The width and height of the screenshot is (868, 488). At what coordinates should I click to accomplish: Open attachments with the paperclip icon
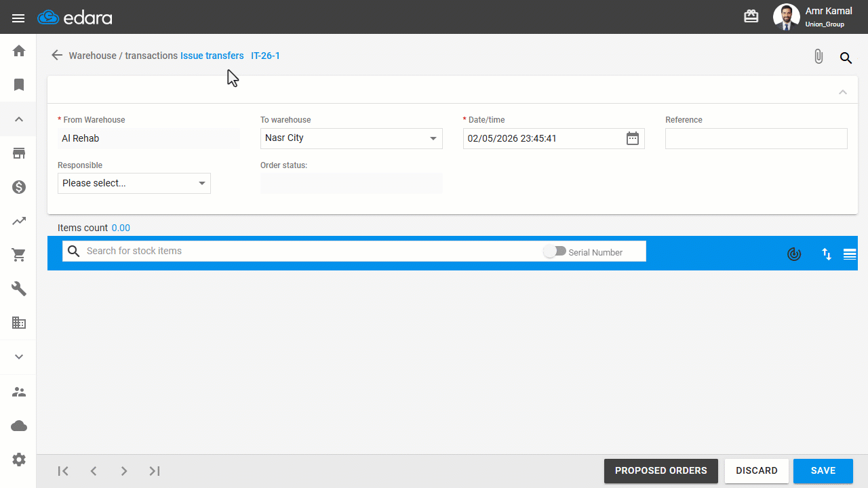[818, 57]
